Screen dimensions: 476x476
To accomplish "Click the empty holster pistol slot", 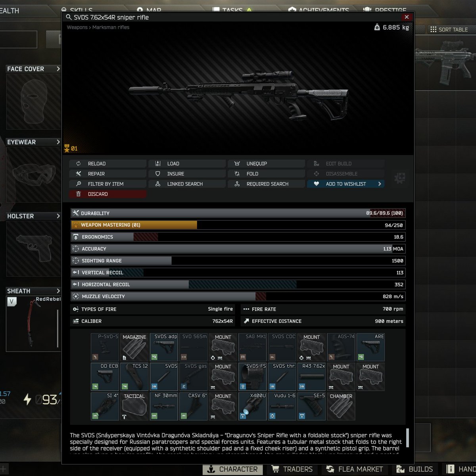I will point(34,249).
